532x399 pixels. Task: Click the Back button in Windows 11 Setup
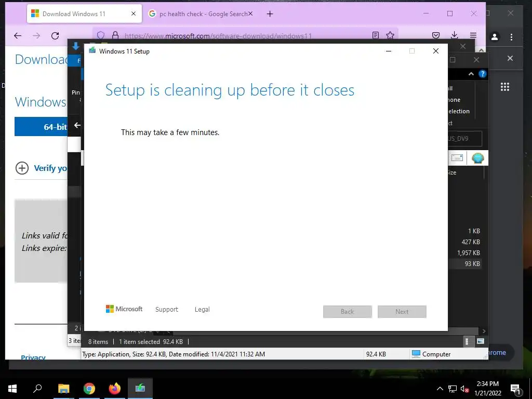pyautogui.click(x=348, y=312)
